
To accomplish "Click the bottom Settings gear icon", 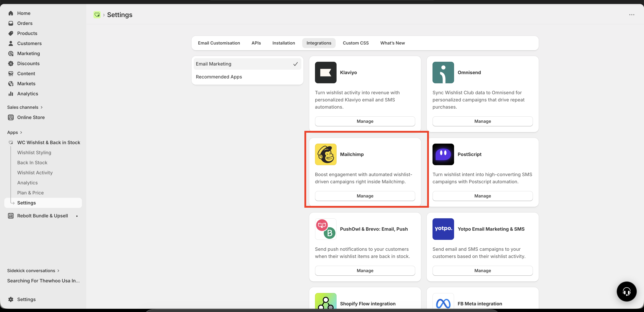I will [11, 299].
